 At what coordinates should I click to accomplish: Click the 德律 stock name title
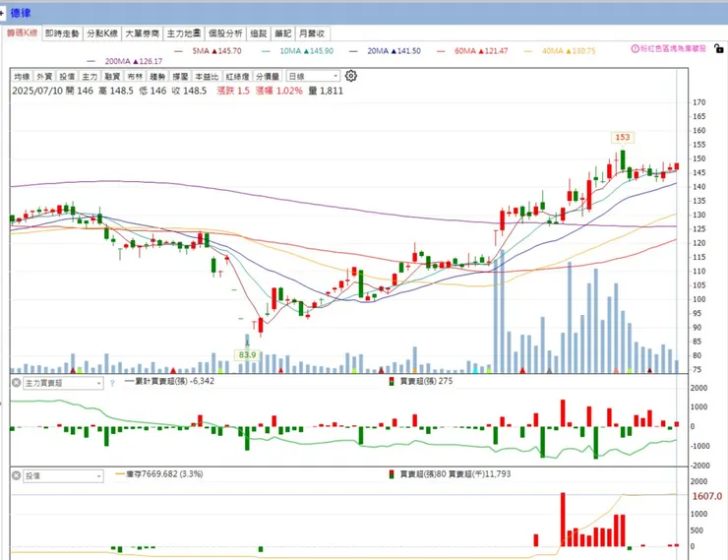pos(21,13)
